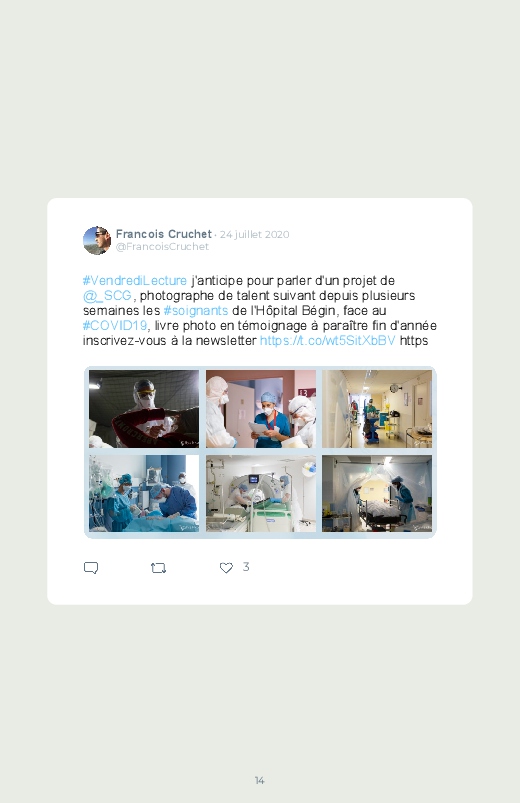Open the 24 juillet 2020 timestamp

tap(255, 235)
